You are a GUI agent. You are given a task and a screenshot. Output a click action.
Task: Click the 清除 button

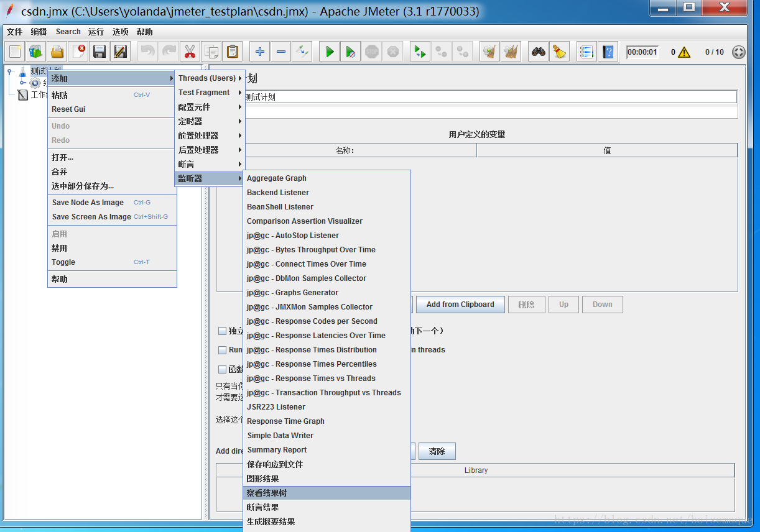(437, 451)
